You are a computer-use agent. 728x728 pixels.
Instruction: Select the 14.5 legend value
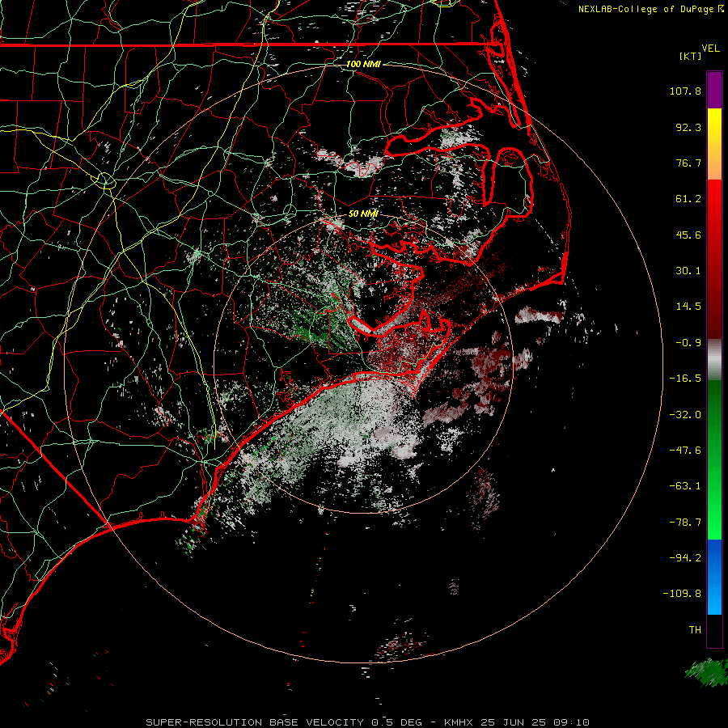click(x=688, y=307)
